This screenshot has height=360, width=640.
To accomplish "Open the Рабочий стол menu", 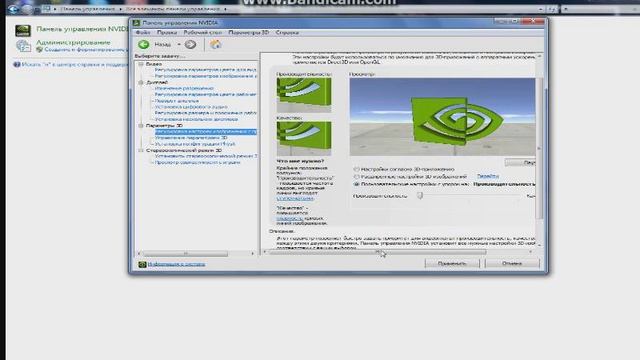I will click(202, 32).
